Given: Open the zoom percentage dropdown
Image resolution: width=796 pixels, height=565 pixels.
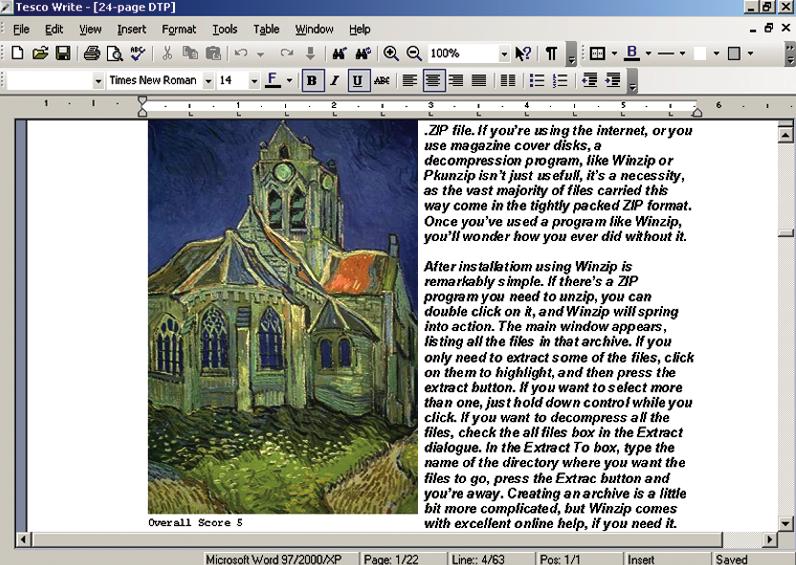Looking at the screenshot, I should coord(504,53).
